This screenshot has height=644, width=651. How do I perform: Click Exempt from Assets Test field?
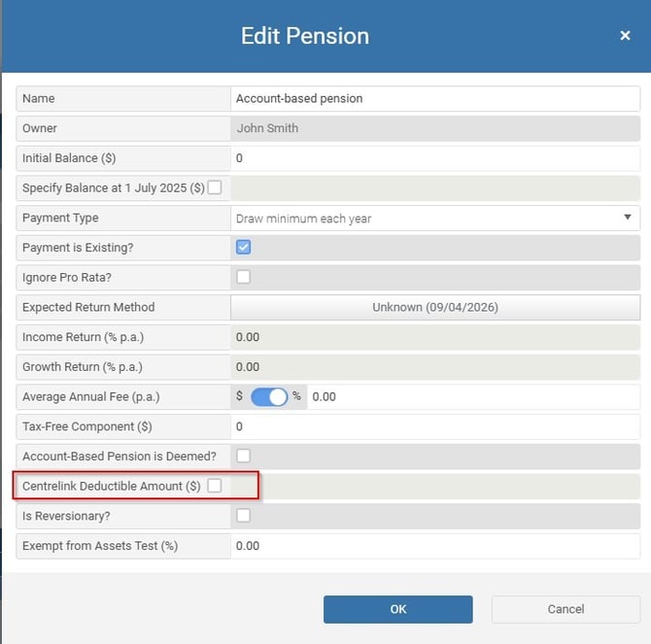434,546
